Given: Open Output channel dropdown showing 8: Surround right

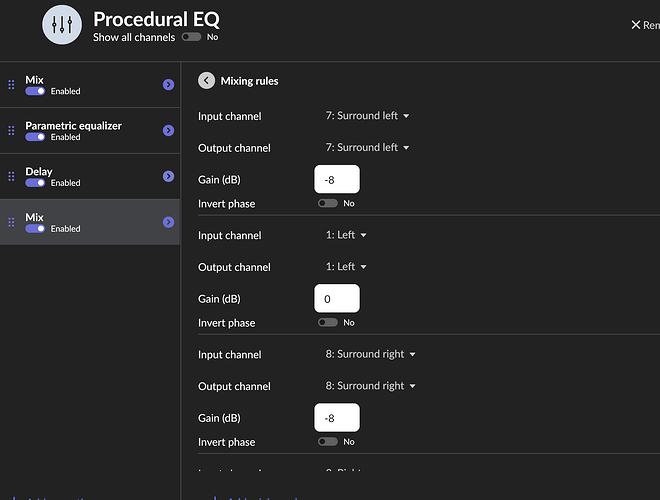Looking at the screenshot, I should pos(370,386).
